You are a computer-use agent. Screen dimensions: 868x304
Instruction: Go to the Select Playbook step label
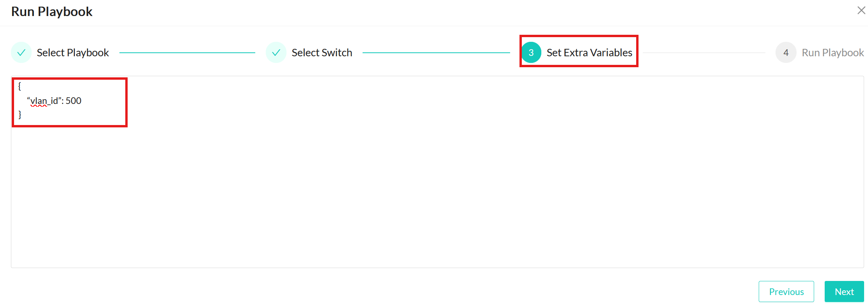73,52
